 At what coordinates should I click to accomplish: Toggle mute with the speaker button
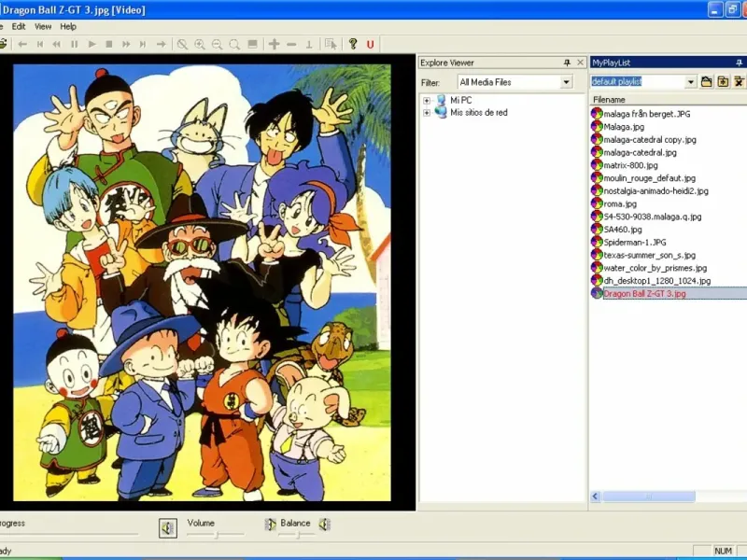168,528
